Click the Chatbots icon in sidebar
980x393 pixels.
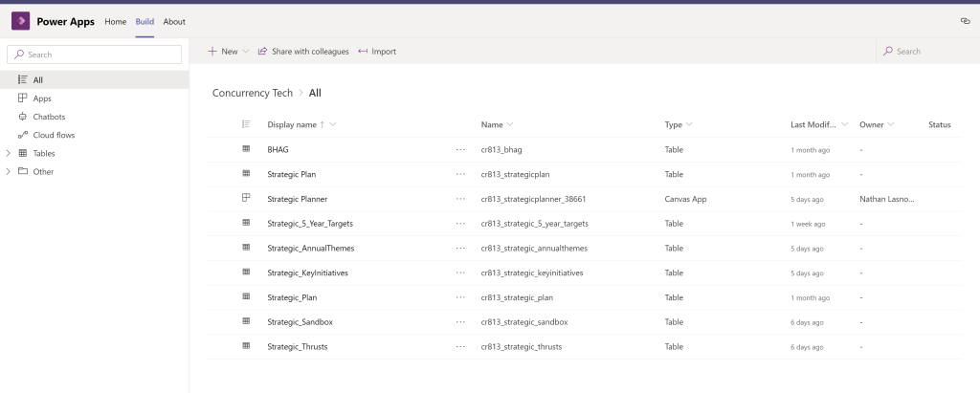point(23,117)
